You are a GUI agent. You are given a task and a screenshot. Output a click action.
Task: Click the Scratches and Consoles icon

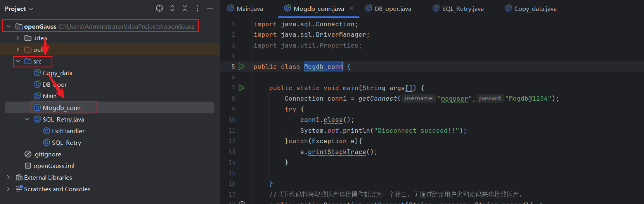pyautogui.click(x=19, y=189)
